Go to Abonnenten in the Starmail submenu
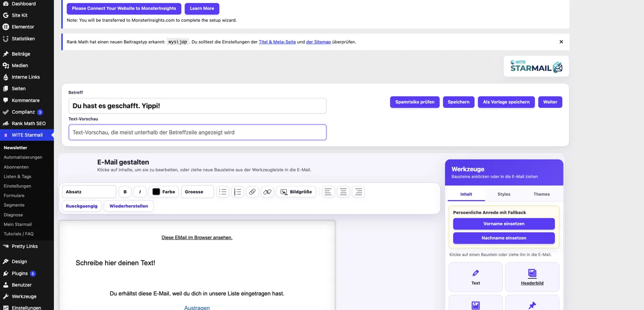 (x=16, y=167)
